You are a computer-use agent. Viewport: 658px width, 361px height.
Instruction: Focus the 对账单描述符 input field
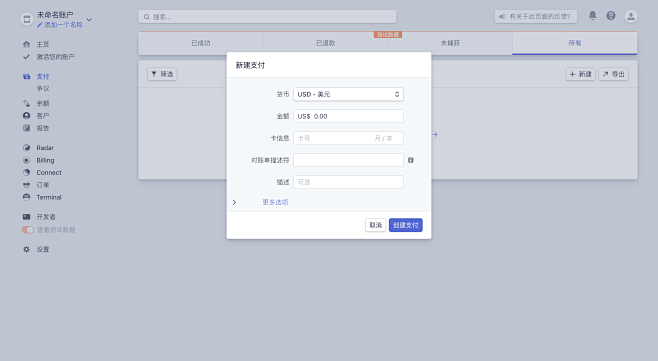(348, 160)
